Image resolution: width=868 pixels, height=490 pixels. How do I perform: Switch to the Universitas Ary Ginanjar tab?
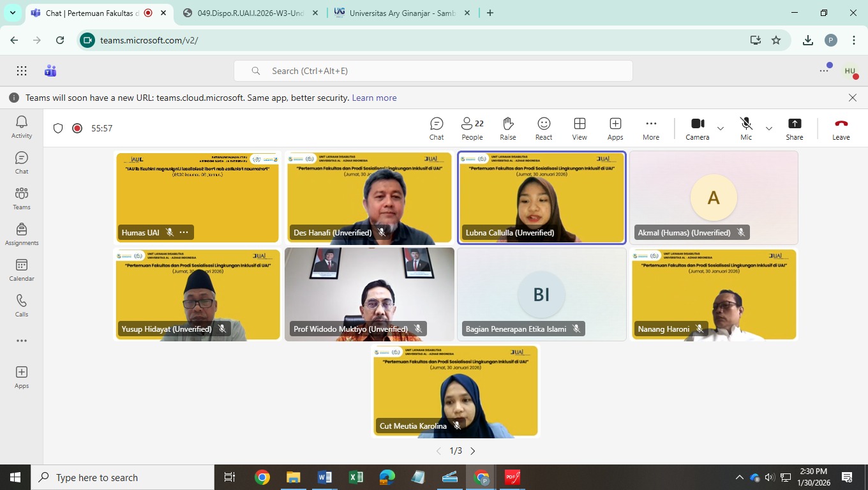pyautogui.click(x=402, y=13)
